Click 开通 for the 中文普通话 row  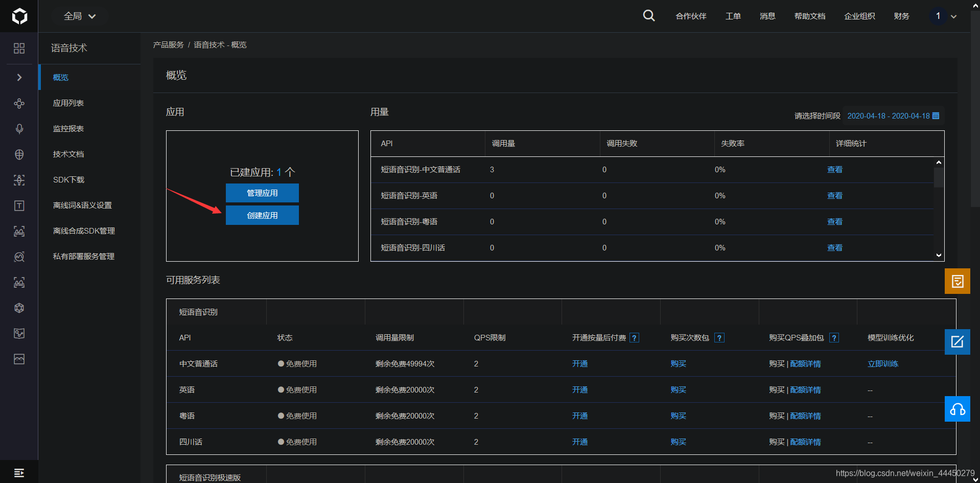click(580, 364)
